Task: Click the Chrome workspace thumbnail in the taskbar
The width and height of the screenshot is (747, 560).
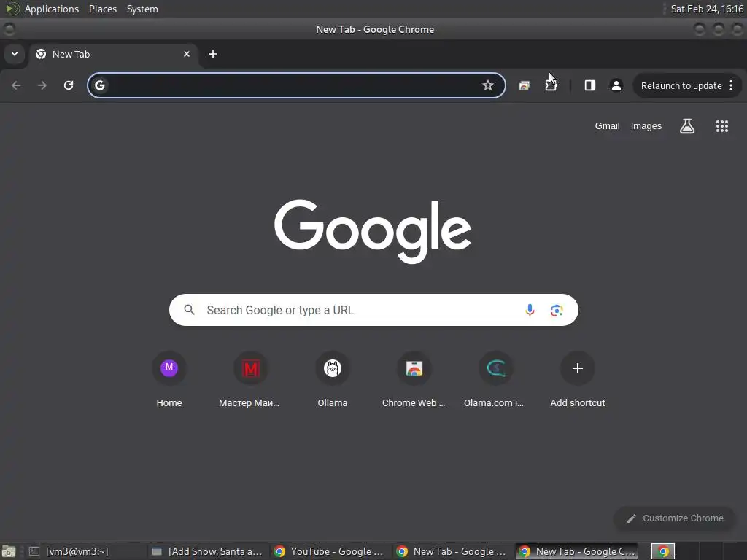Action: [662, 551]
